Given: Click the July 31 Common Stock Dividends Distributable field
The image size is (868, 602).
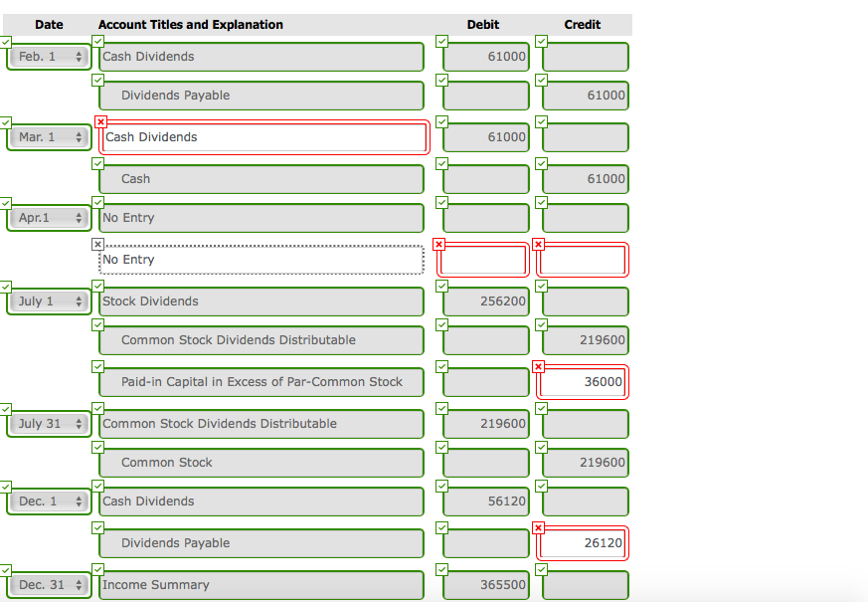Looking at the screenshot, I should [x=261, y=424].
